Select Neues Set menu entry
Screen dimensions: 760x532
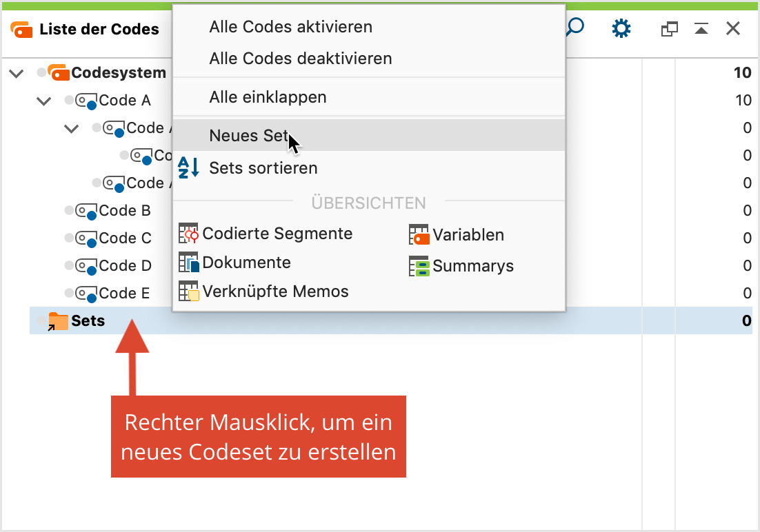pyautogui.click(x=369, y=135)
